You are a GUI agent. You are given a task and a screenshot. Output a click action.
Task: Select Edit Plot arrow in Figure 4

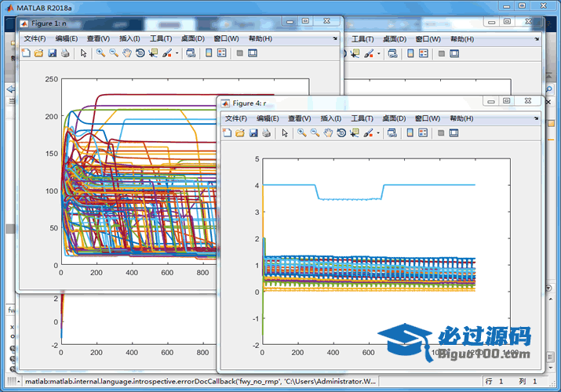coord(285,133)
